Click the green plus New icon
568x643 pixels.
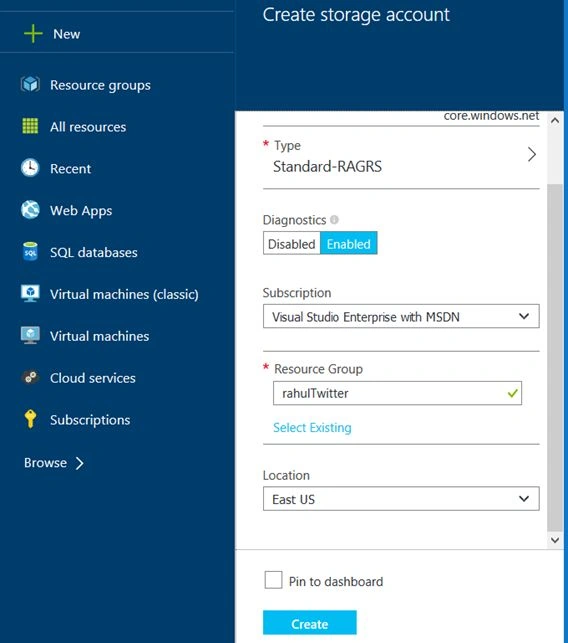tap(33, 34)
